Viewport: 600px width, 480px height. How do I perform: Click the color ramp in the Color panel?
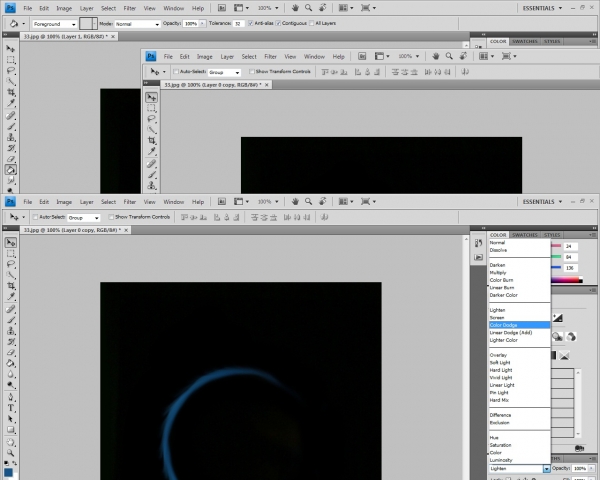tap(567, 280)
